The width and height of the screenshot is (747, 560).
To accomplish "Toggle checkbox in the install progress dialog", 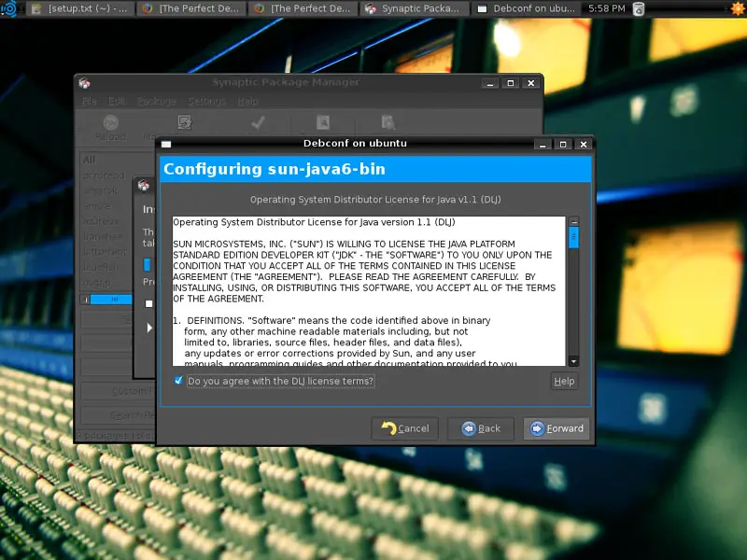I will [149, 303].
